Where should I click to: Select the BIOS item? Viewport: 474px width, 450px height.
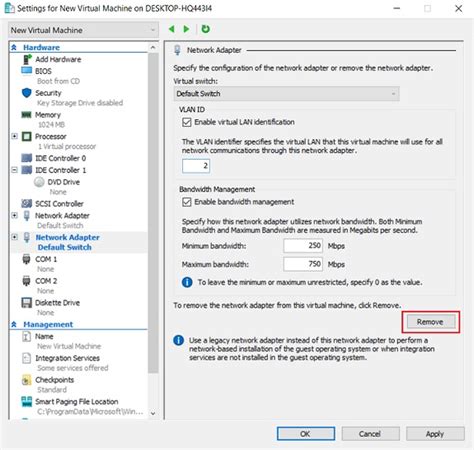pyautogui.click(x=43, y=71)
